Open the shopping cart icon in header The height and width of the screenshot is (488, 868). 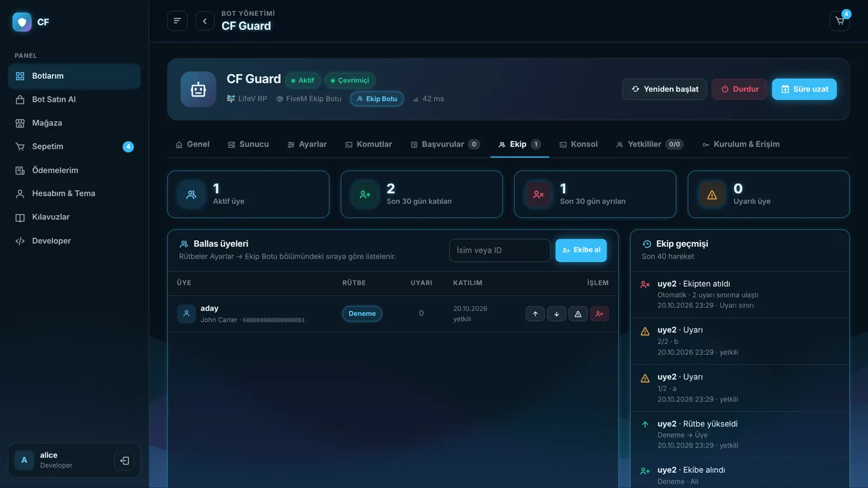(x=840, y=21)
